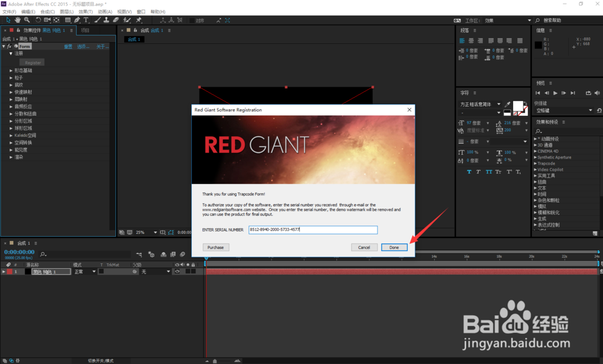Toggle the faux bold T style button
Image resolution: width=603 pixels, height=364 pixels.
(x=469, y=172)
